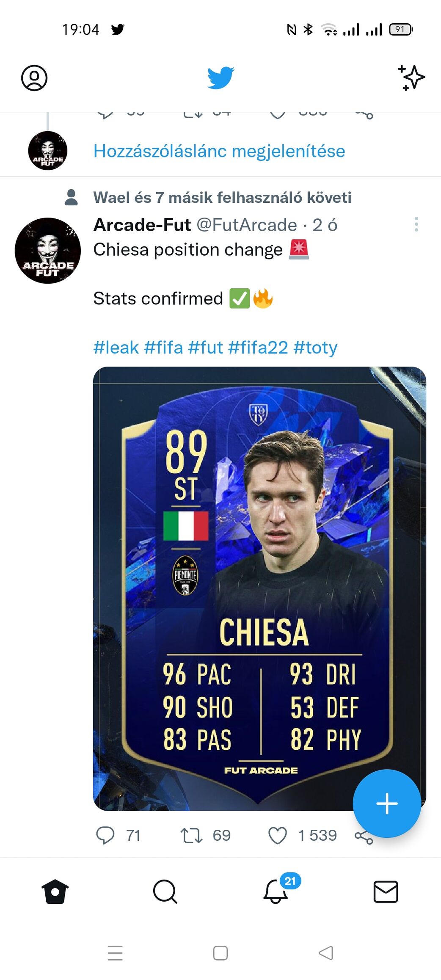This screenshot has width=441, height=980.
Task: Open Arcade-Fut large profile avatar
Action: pos(48,251)
